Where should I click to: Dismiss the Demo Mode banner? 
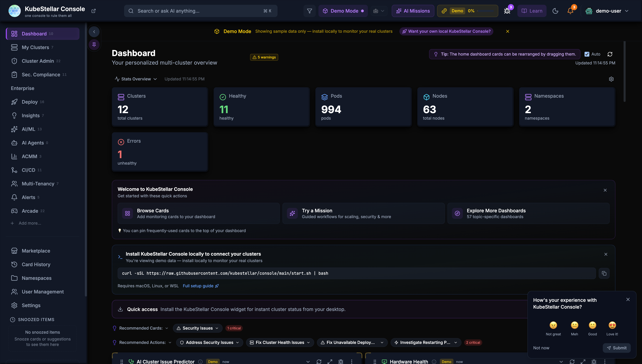click(507, 32)
